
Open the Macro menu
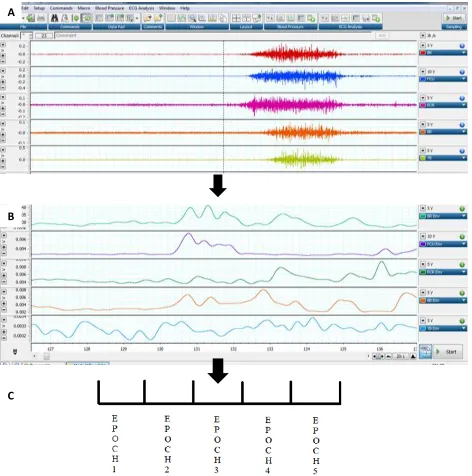tap(84, 8)
